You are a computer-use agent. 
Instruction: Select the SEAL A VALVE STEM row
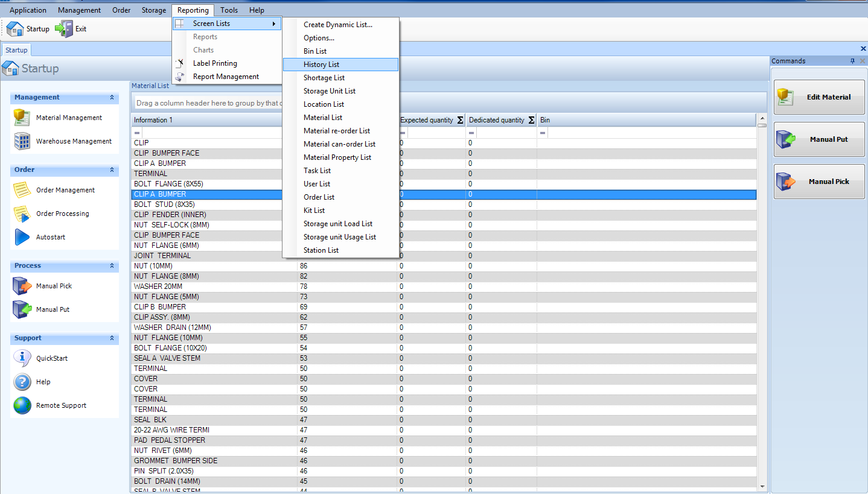click(x=444, y=358)
